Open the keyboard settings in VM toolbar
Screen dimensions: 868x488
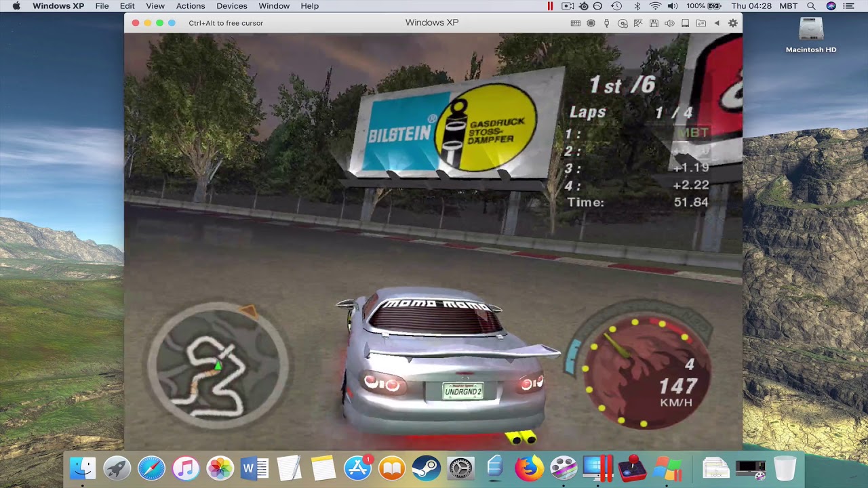[575, 23]
